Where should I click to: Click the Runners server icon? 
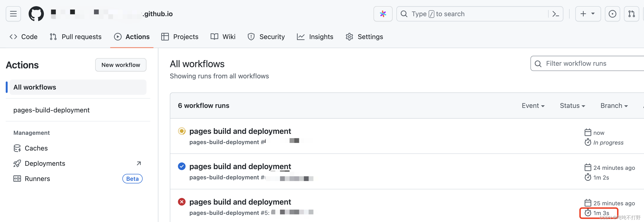17,179
